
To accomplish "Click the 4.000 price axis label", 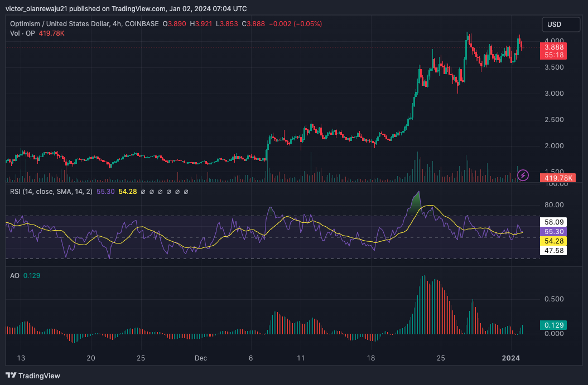I will pyautogui.click(x=554, y=41).
